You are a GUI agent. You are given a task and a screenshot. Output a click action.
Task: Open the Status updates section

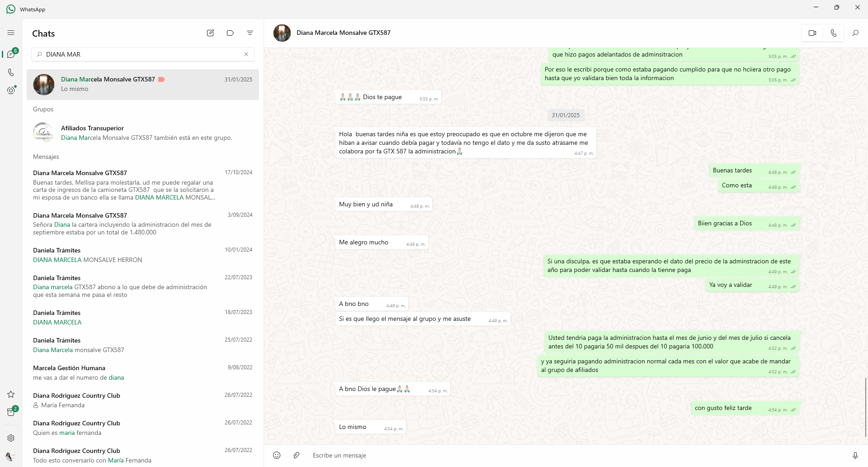tap(11, 91)
